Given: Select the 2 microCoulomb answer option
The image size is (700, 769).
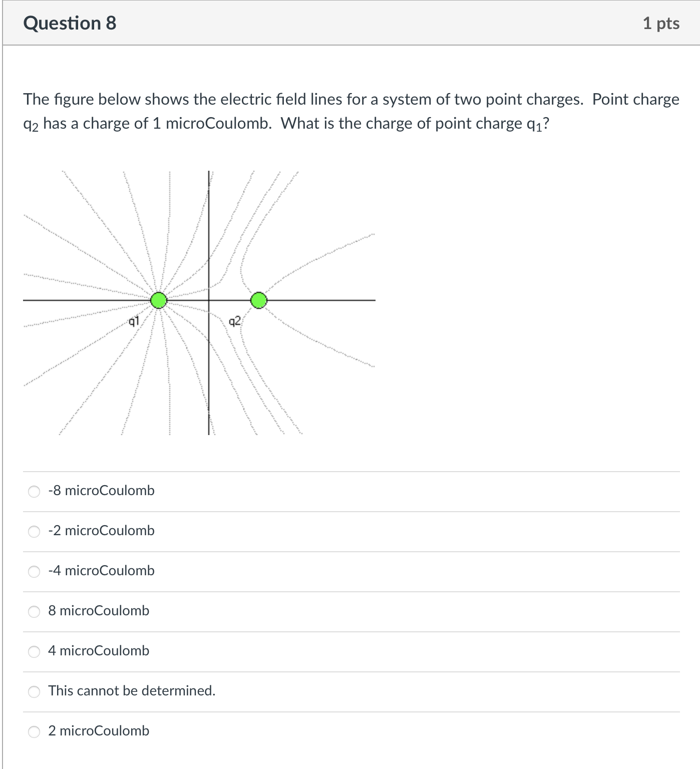Looking at the screenshot, I should coord(34,731).
